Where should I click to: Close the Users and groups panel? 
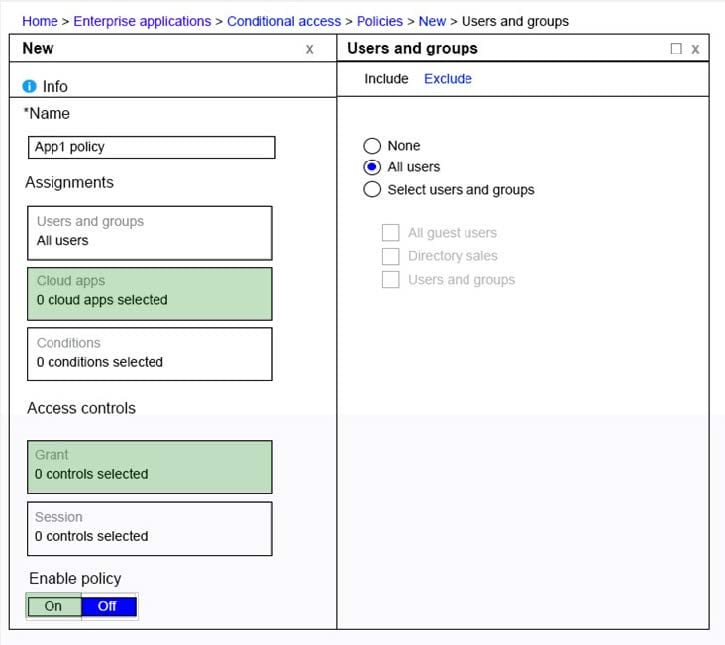(695, 49)
